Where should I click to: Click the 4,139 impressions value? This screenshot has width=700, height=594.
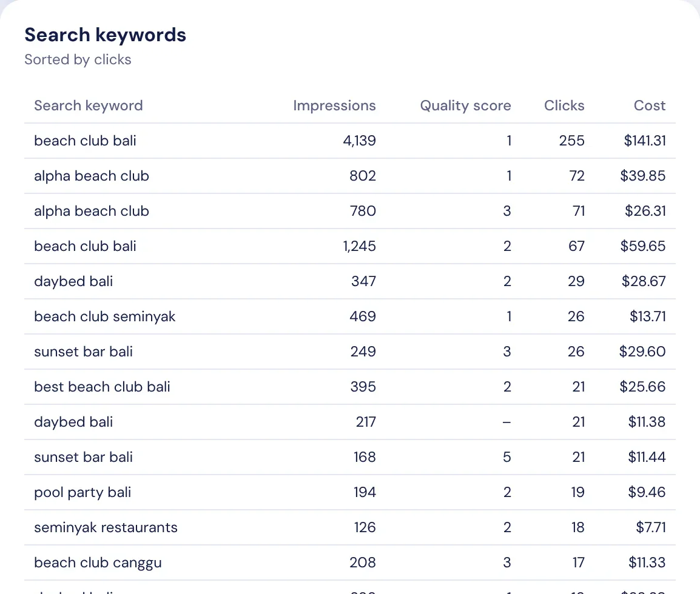click(x=359, y=141)
